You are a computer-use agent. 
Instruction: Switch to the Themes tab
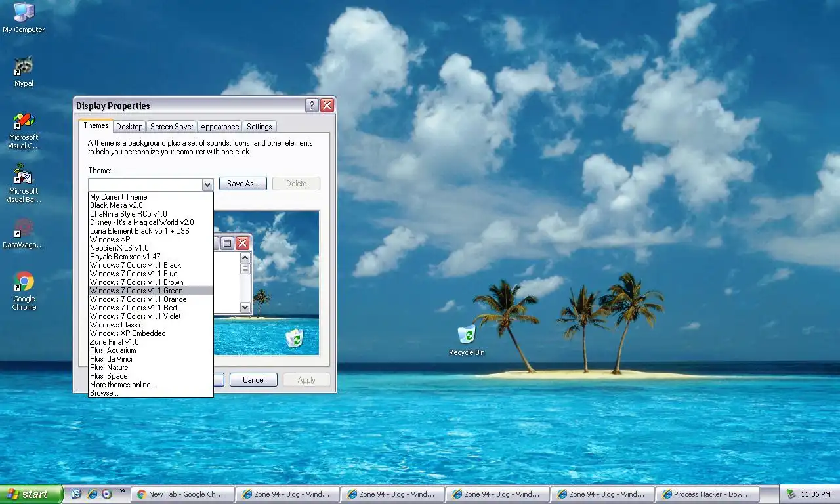coord(96,125)
